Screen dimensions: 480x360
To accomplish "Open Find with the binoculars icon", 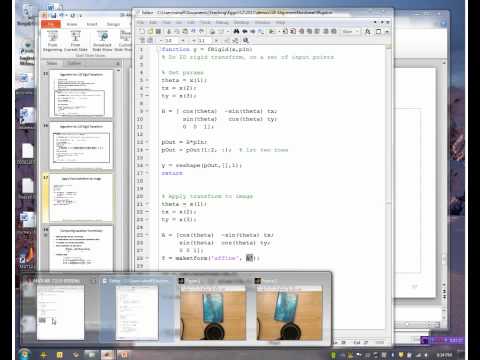I will (x=236, y=31).
